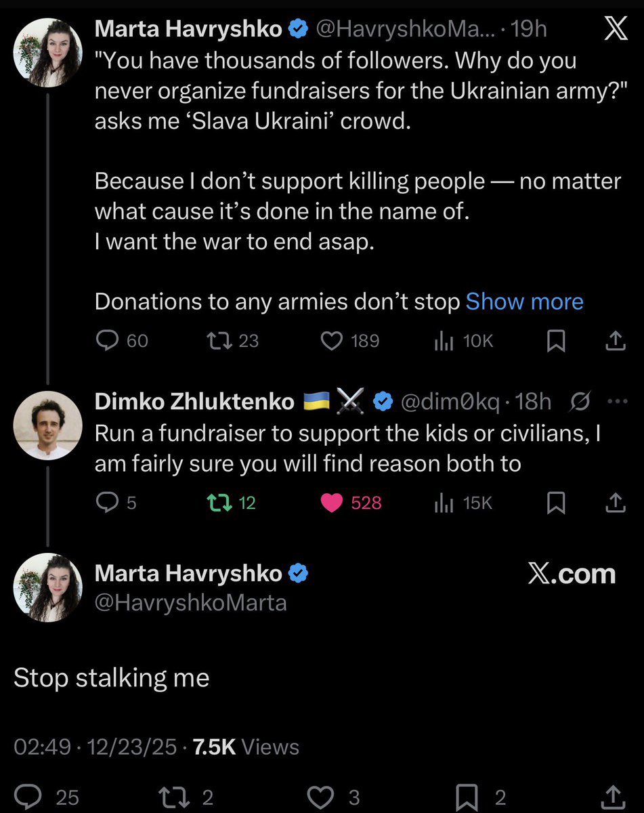Reply to Dimko Zhluktenko's tweet

(107, 502)
